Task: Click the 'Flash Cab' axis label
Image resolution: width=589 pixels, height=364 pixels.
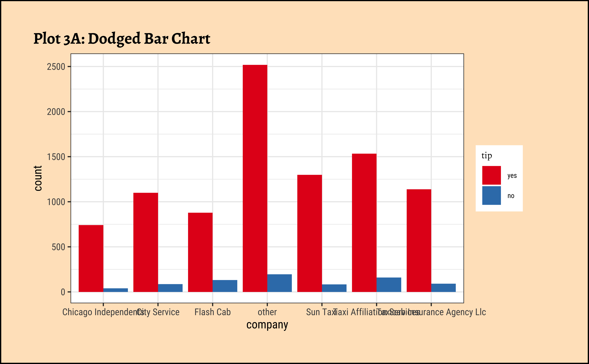Action: point(213,312)
